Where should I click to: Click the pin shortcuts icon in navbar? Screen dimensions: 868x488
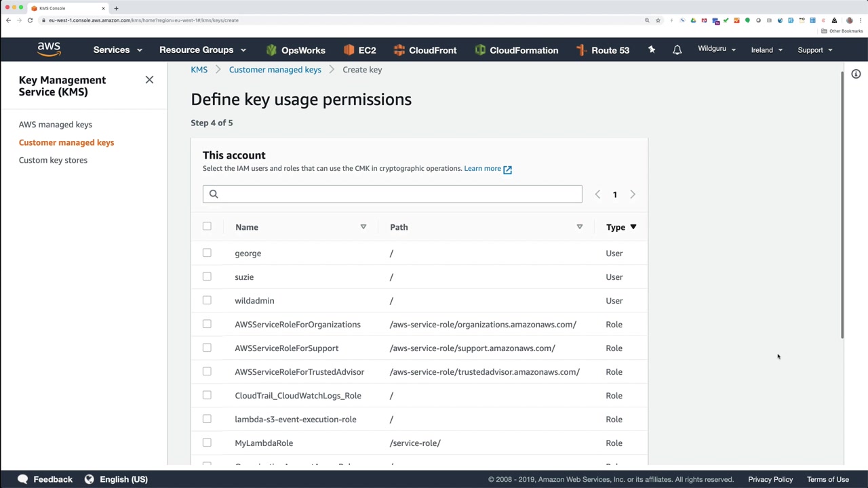point(652,50)
